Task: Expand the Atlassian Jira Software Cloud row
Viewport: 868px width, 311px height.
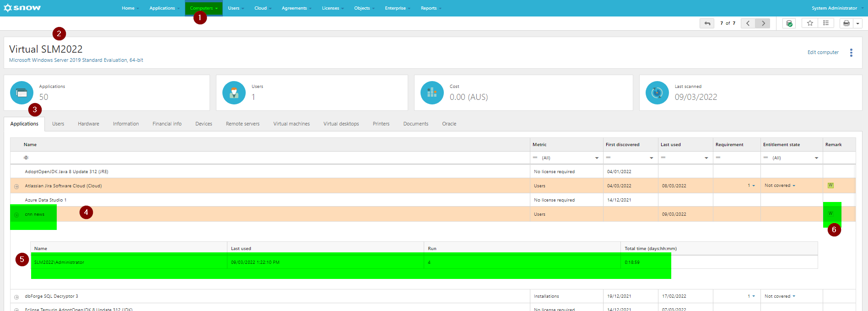Action: (x=16, y=186)
